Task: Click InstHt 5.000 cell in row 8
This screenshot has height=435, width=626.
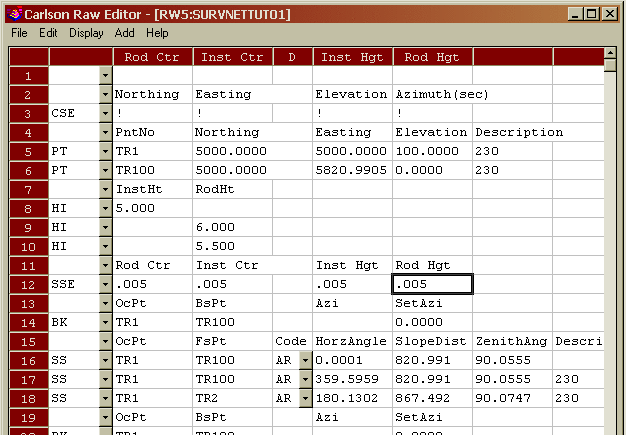Action: (153, 208)
